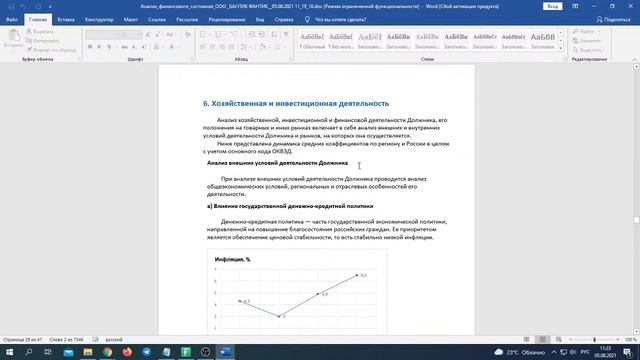Click the Copy (Копировать) command

[42, 41]
